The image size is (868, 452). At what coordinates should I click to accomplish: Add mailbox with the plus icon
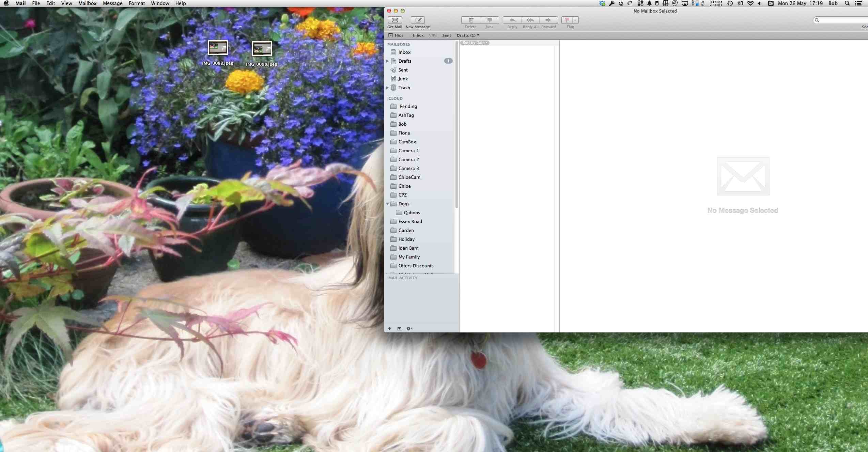(x=389, y=329)
